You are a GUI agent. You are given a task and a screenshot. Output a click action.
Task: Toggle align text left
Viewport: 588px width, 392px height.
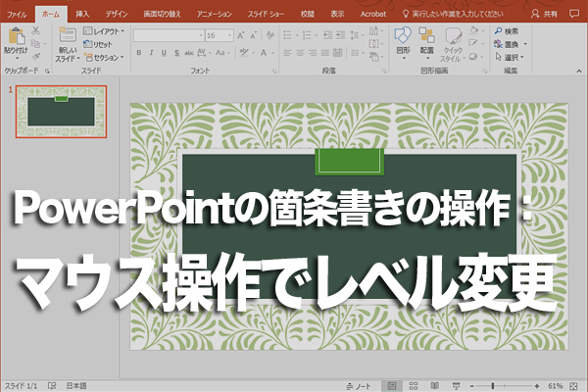click(x=287, y=53)
